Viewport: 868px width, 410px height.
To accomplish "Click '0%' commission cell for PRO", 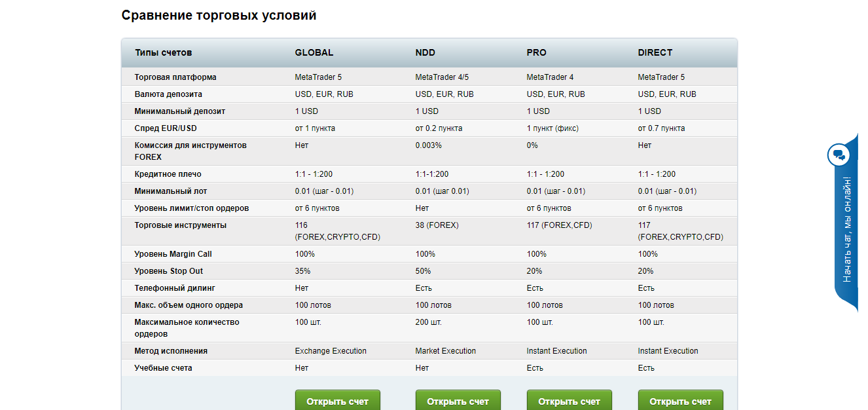I will coord(533,145).
